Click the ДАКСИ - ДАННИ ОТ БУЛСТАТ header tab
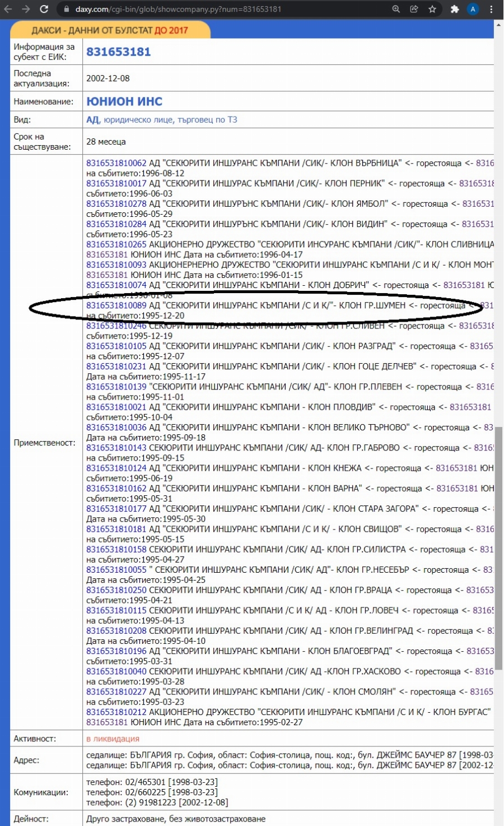This screenshot has height=826, width=504. coord(110,30)
